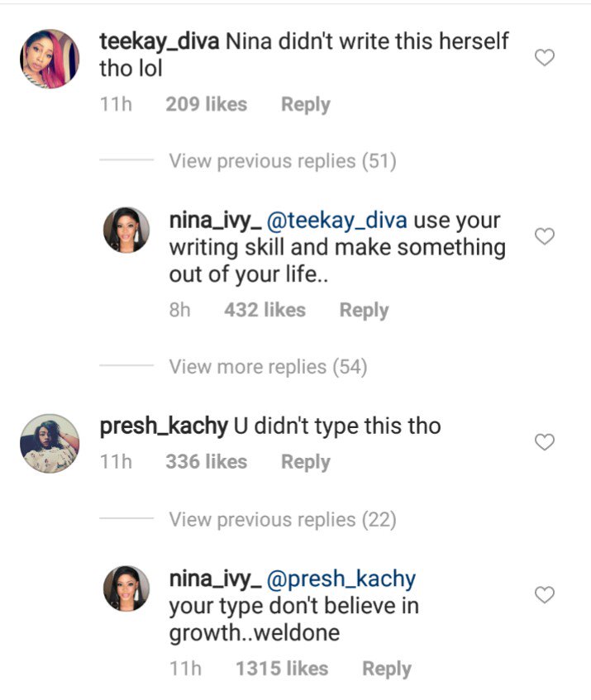Open nina_ivy_'s avatar in the last reply
Screen dimensions: 591x700
(126, 588)
